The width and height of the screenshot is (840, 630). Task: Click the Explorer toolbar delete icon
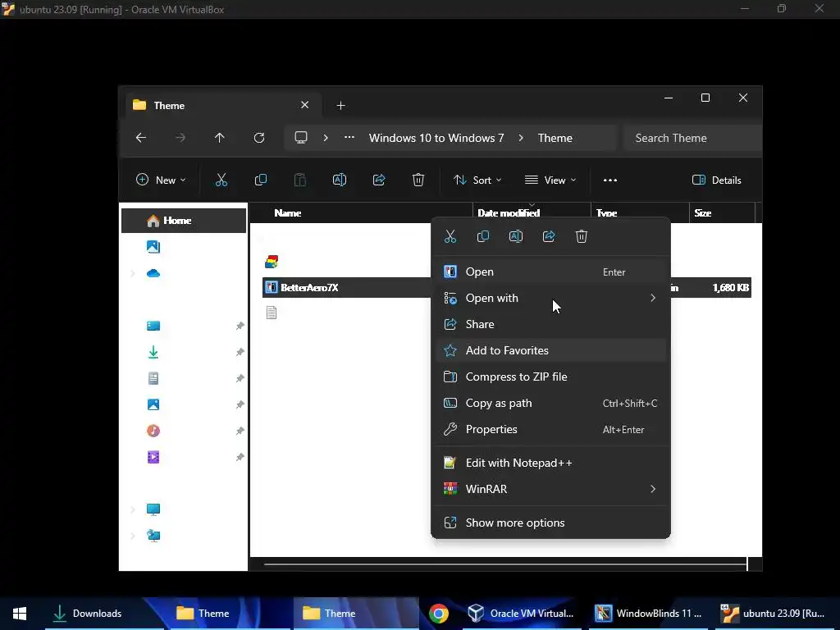pyautogui.click(x=418, y=180)
